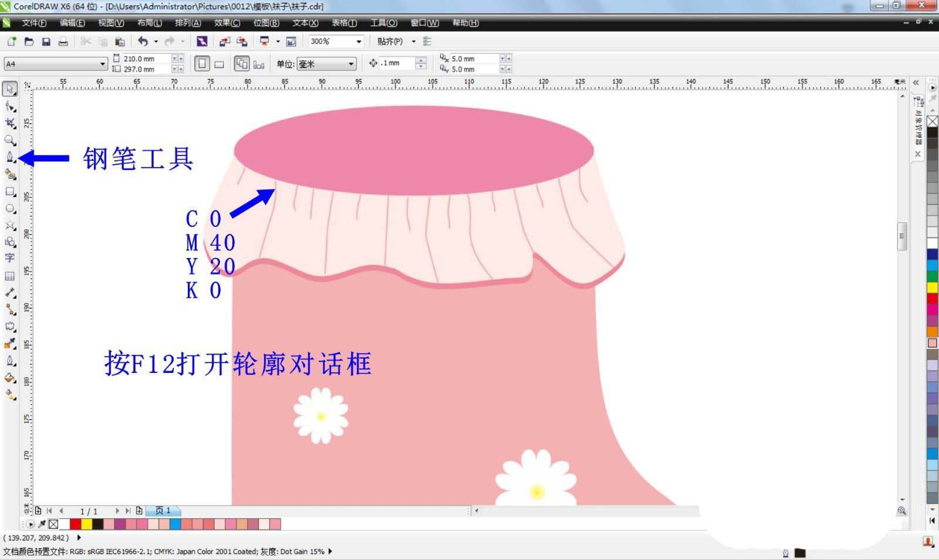Toggle landscape page orientation
This screenshot has height=560, width=939.
click(x=218, y=63)
